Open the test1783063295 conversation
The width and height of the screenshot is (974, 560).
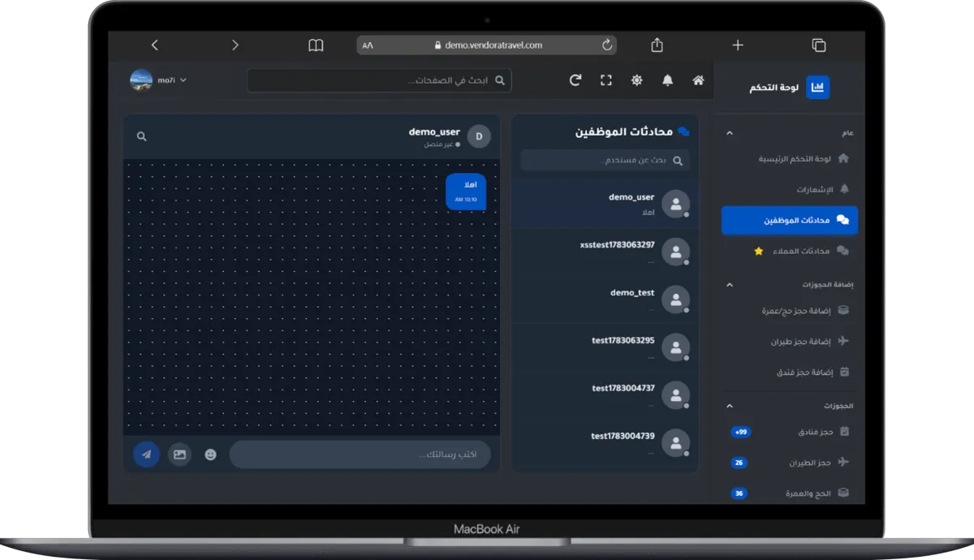pos(605,347)
